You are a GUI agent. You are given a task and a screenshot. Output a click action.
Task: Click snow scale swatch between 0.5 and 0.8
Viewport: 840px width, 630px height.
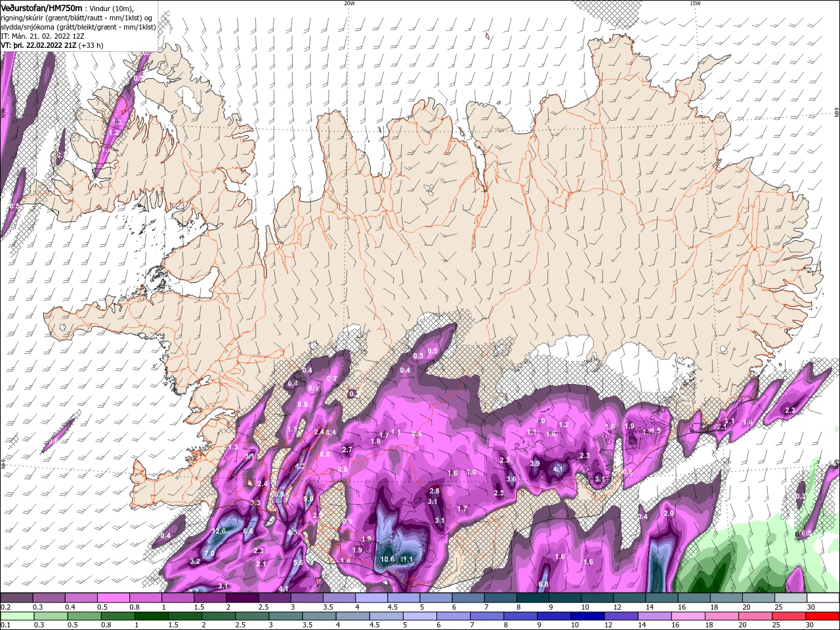pos(114,598)
